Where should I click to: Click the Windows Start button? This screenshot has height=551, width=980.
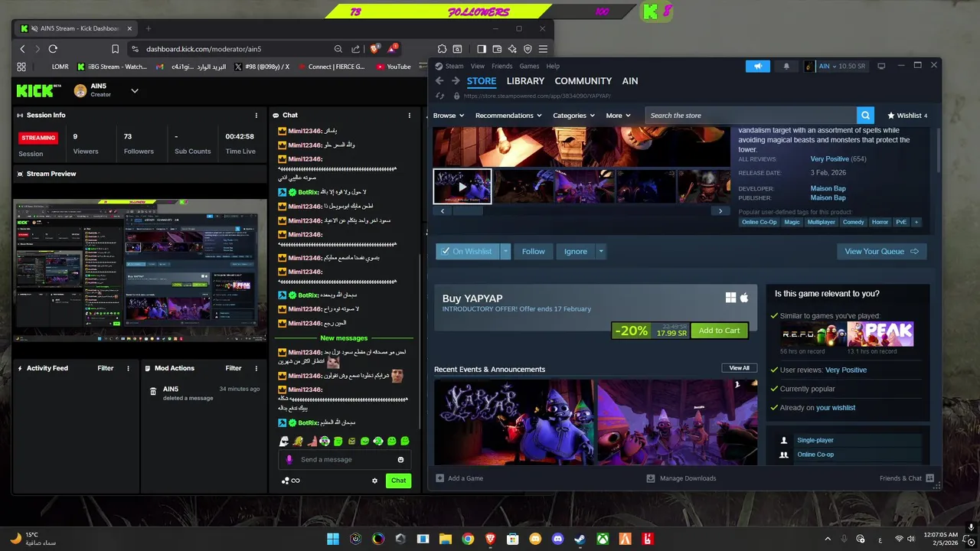pyautogui.click(x=333, y=539)
